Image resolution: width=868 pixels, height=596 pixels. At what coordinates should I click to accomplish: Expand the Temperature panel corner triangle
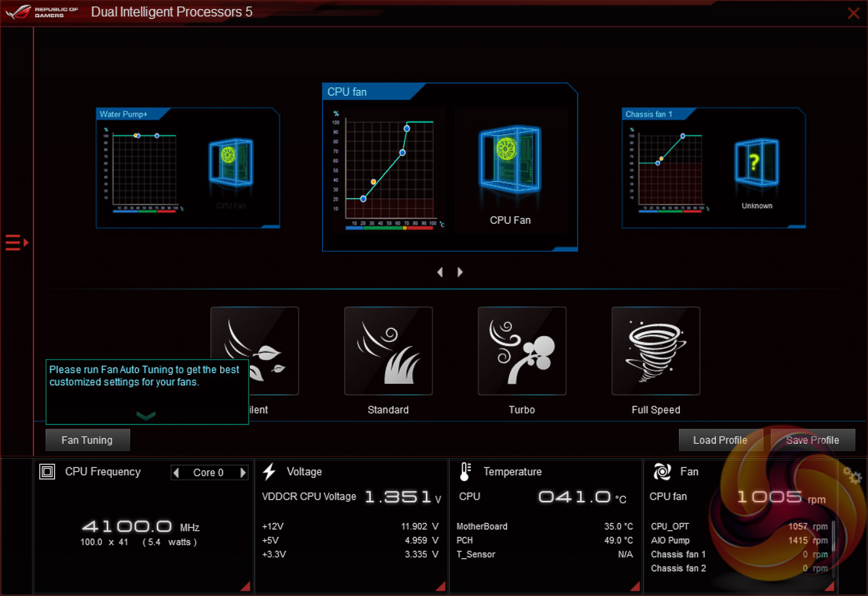pos(635,586)
